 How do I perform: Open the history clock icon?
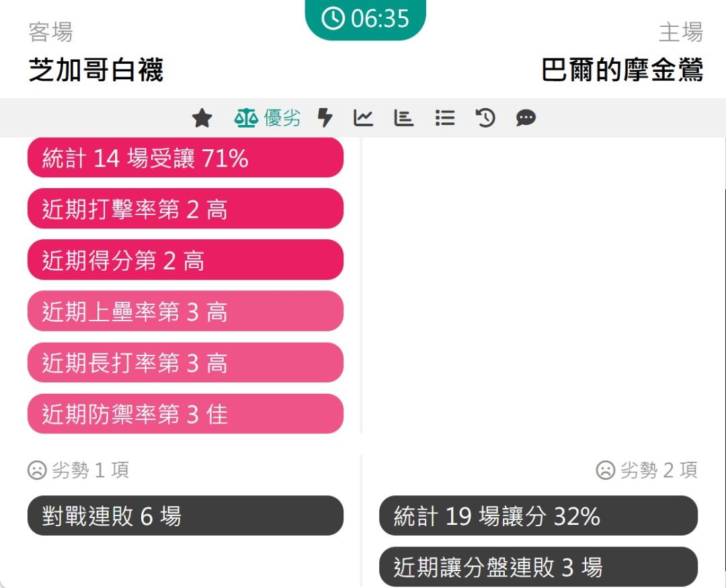[x=485, y=118]
